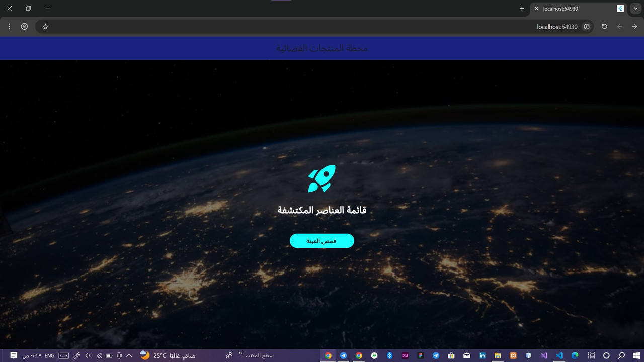The height and width of the screenshot is (362, 644).
Task: Open the volume speaker control
Action: [89, 355]
